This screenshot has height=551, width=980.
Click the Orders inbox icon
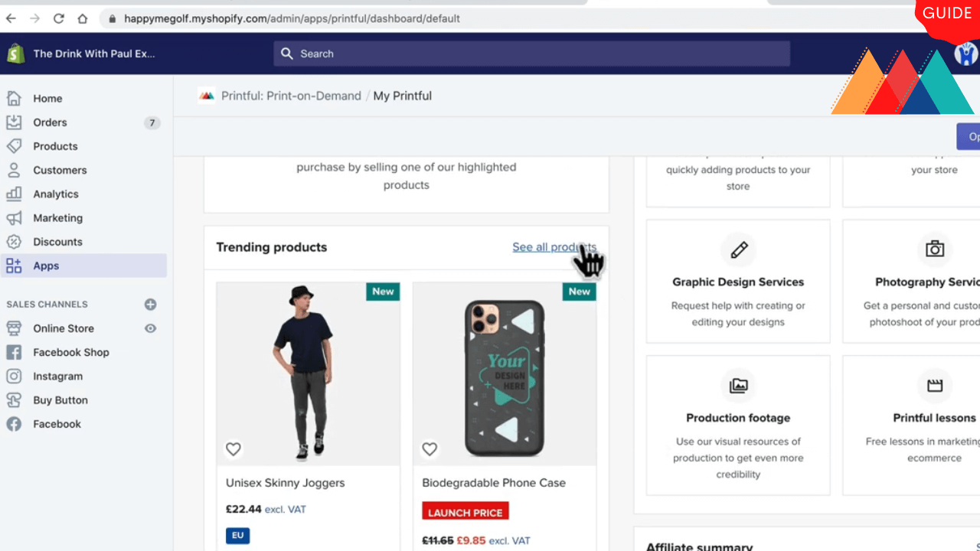[x=14, y=122]
